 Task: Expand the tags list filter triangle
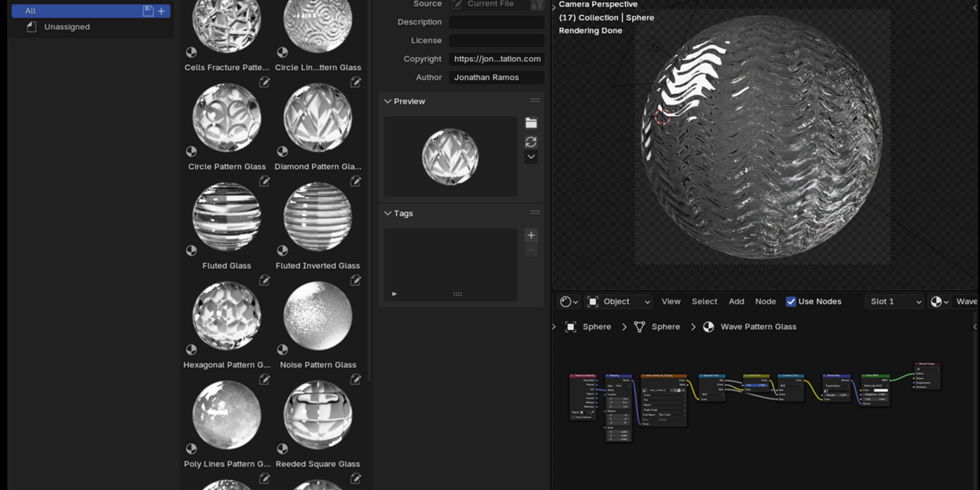tap(394, 294)
